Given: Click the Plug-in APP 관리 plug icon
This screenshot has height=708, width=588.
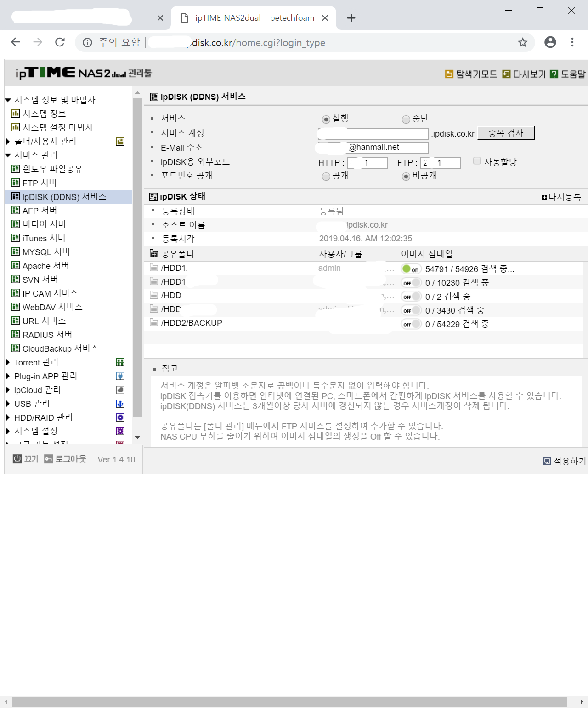Looking at the screenshot, I should click(120, 376).
